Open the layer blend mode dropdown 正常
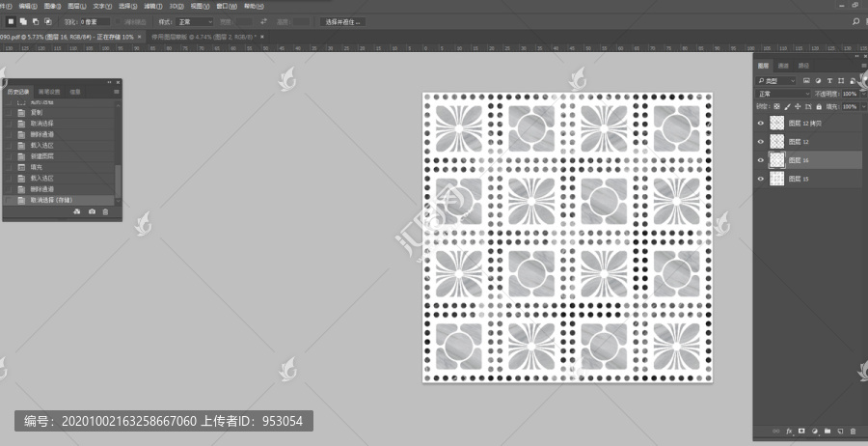868x446 pixels. [x=783, y=94]
